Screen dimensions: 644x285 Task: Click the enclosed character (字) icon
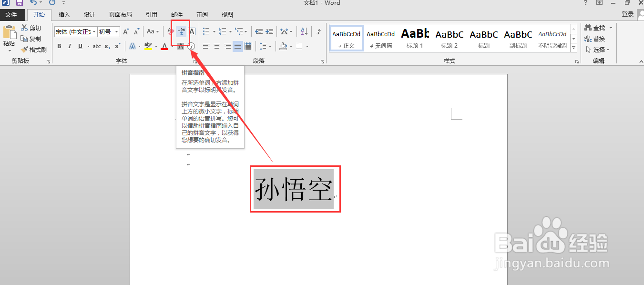click(191, 46)
